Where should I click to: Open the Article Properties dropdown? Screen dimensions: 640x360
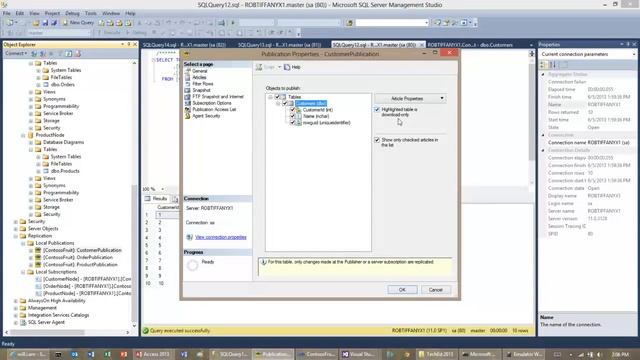[x=410, y=98]
